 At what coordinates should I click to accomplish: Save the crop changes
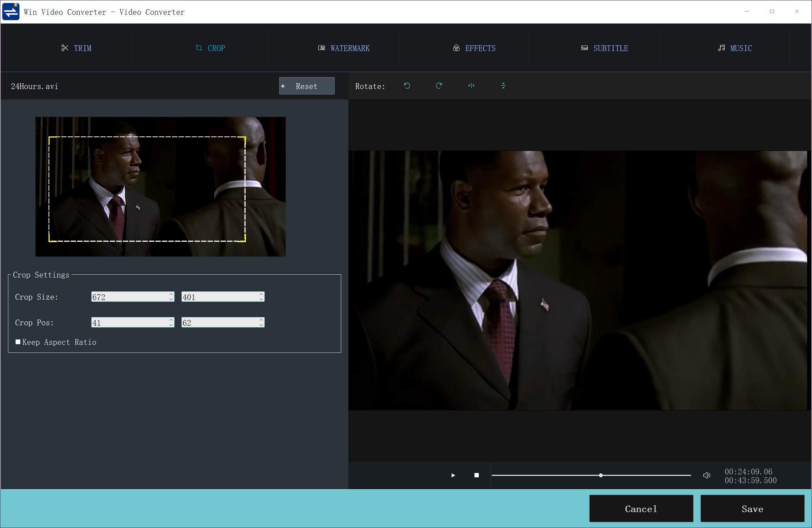[752, 508]
